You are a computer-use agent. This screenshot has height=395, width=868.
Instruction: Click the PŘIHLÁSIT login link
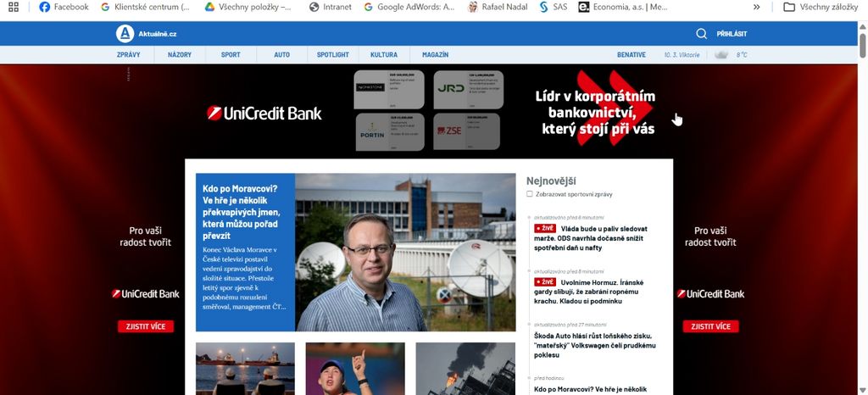(732, 34)
